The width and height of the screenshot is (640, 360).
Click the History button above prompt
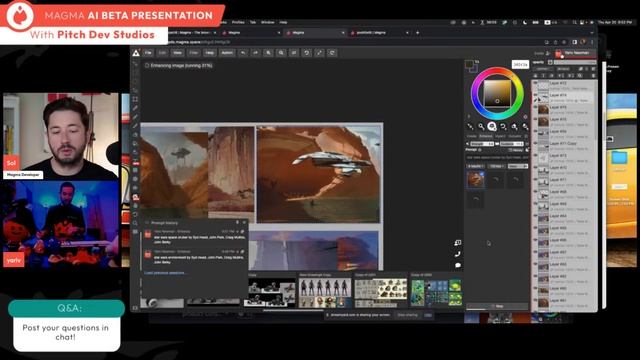point(516,150)
